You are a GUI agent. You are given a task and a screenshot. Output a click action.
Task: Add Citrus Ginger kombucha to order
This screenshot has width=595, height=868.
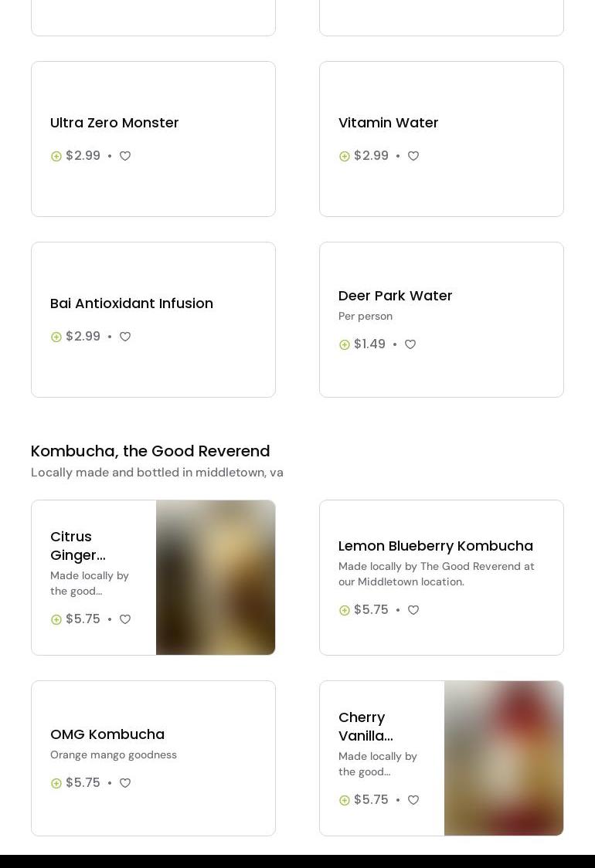click(56, 619)
